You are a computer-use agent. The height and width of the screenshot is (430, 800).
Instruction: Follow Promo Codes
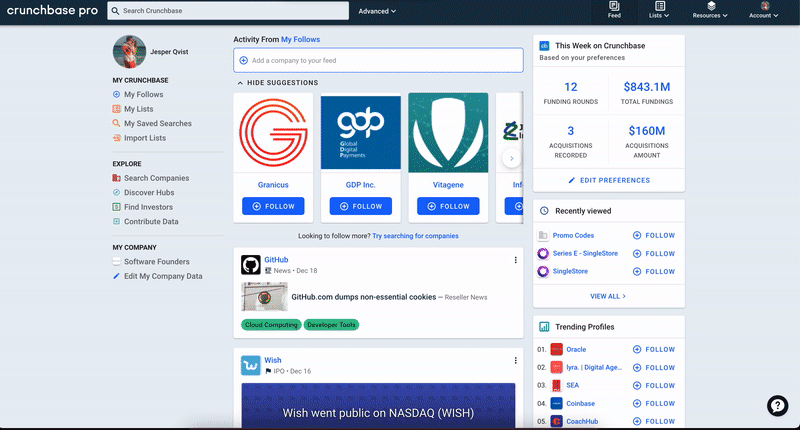(654, 235)
